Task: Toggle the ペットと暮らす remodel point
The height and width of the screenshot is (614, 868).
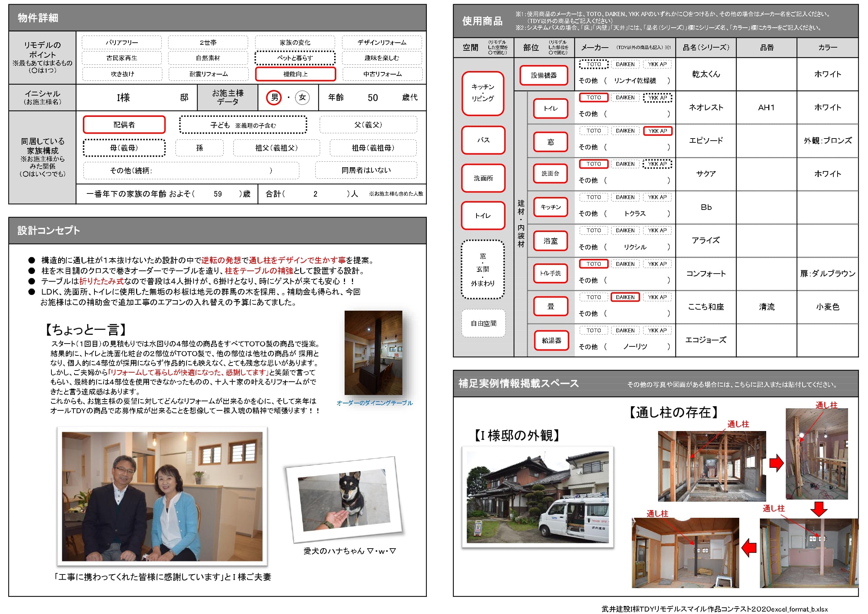Action: [x=295, y=58]
